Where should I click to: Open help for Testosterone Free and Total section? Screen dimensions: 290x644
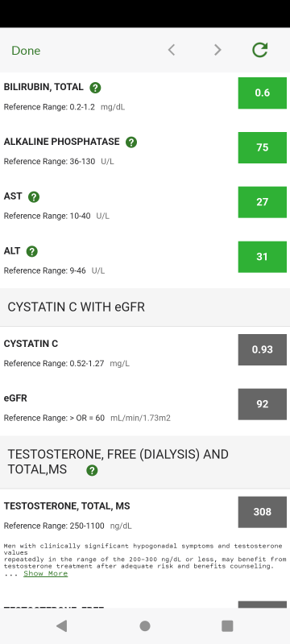coord(92,470)
